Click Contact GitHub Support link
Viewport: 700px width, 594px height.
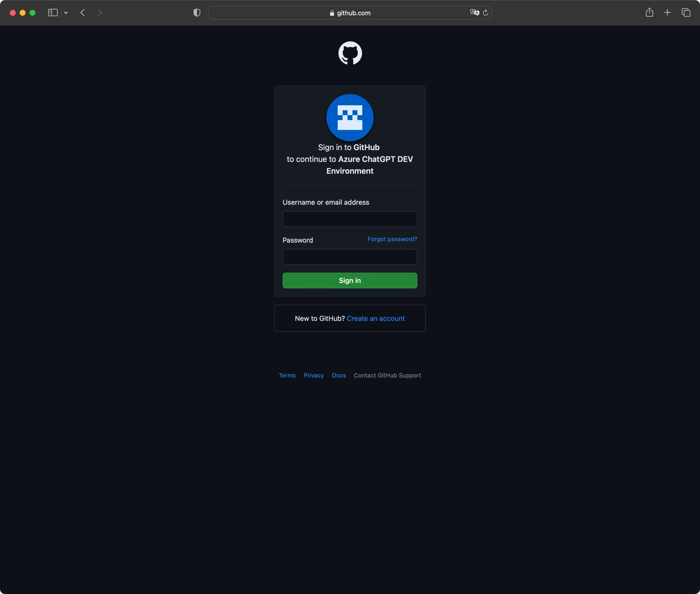click(x=387, y=375)
